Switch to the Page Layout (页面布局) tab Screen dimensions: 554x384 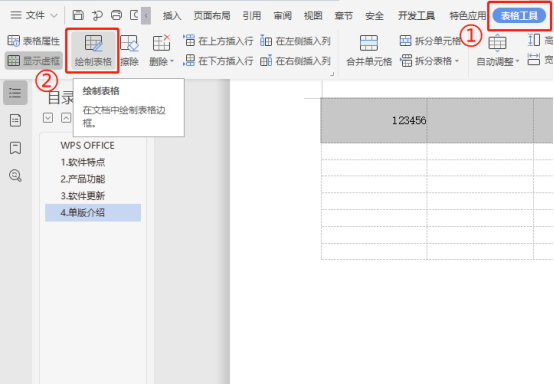tap(212, 16)
